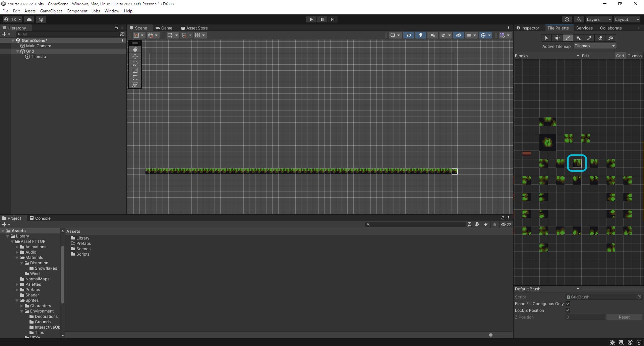Viewport: 644px width, 346px height.
Task: Uncheck Lock Z Position checkbox
Action: [568, 310]
